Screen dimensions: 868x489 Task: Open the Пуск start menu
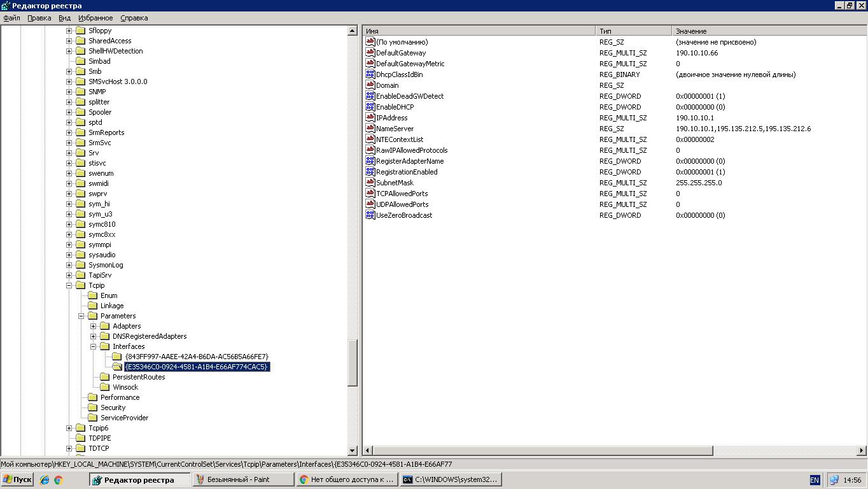(x=17, y=479)
